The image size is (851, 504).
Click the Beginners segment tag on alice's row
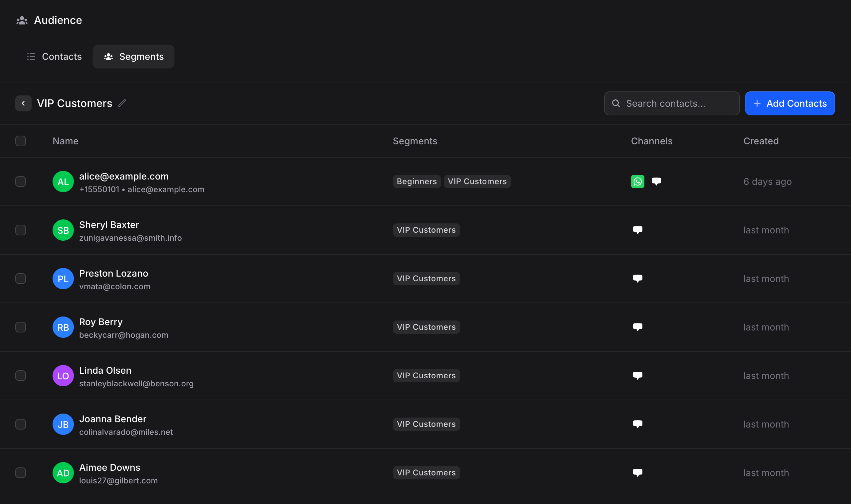417,182
